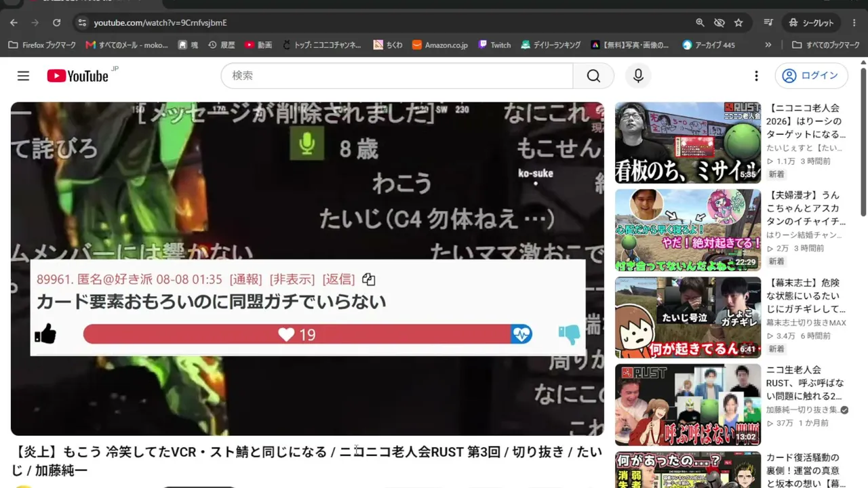
Task: Open the zoom magnifier in address bar
Action: pyautogui.click(x=700, y=22)
